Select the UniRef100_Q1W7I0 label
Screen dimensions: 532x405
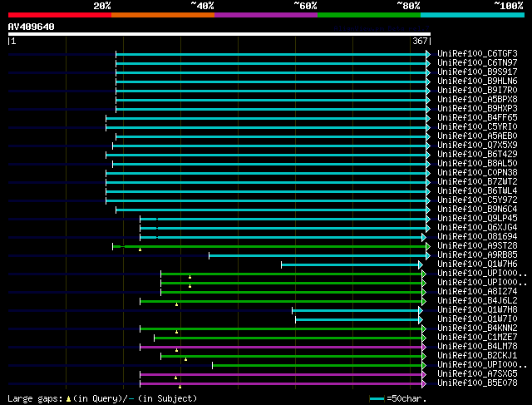click(x=477, y=319)
